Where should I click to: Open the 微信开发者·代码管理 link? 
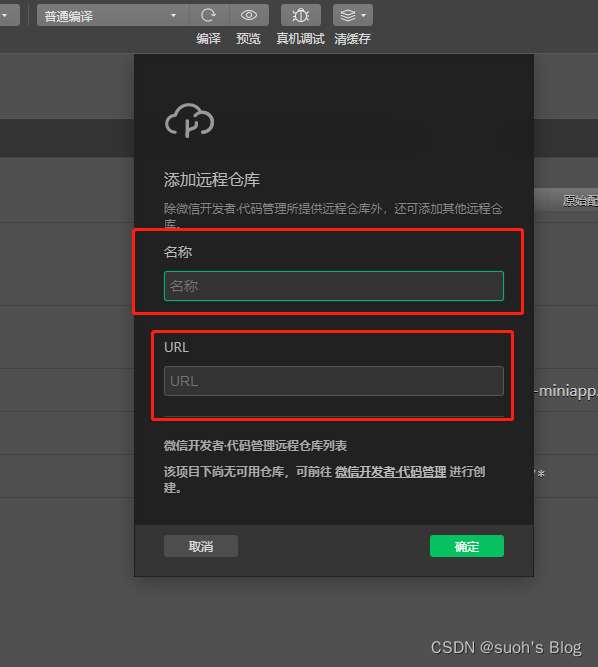(x=390, y=472)
